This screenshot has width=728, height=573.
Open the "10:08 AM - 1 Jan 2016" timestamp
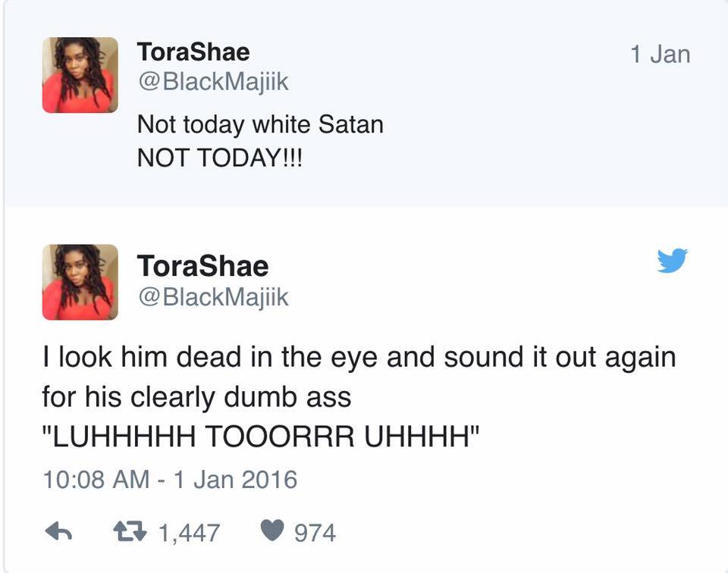169,480
